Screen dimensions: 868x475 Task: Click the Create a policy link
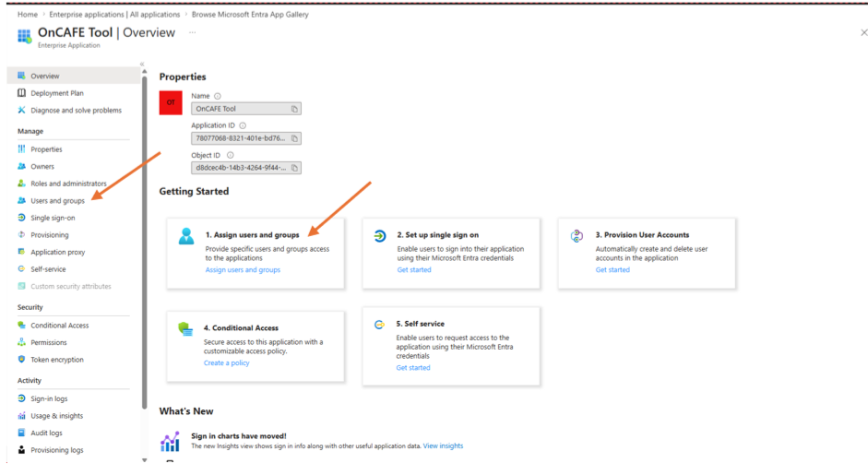[226, 363]
